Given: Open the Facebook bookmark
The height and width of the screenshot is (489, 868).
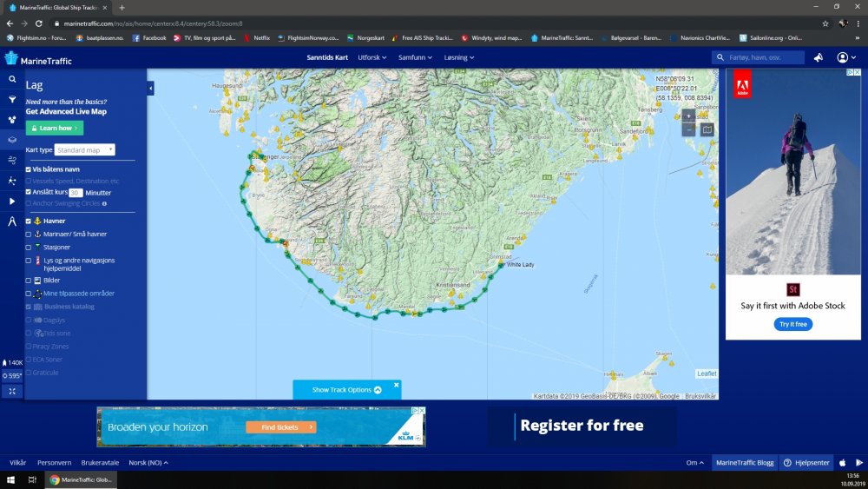Looking at the screenshot, I should [149, 38].
